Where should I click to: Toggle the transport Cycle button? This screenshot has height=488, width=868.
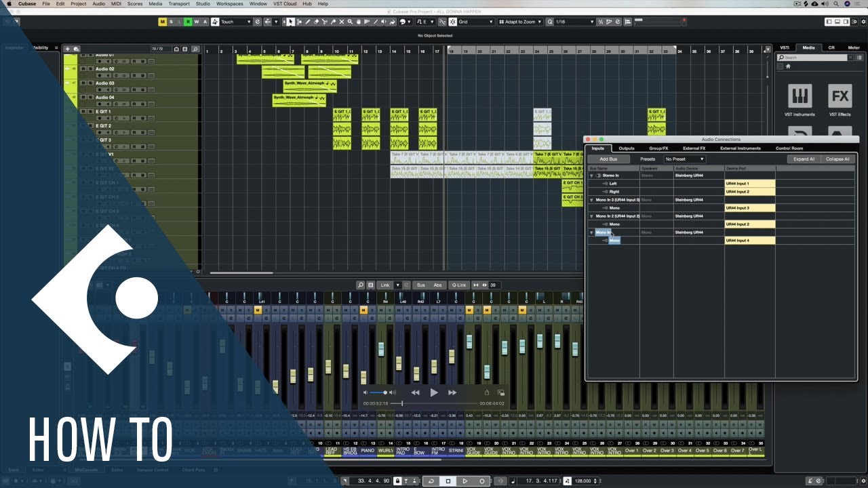point(431,481)
